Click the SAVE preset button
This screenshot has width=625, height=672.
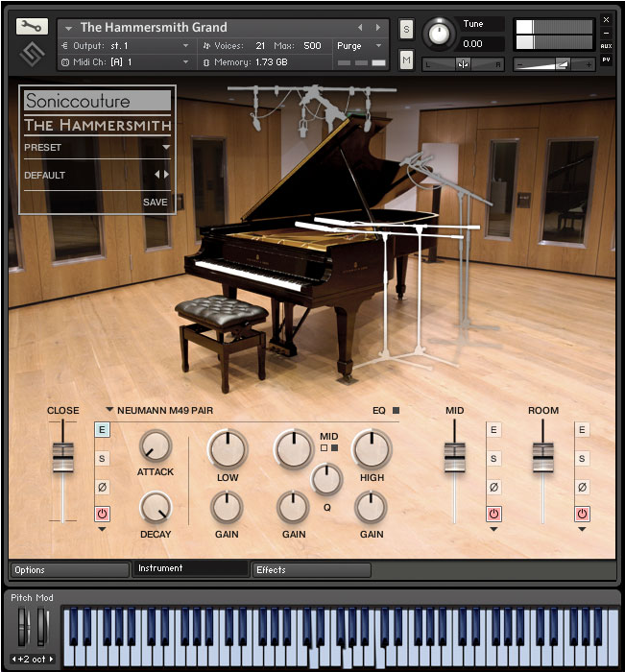[x=155, y=203]
